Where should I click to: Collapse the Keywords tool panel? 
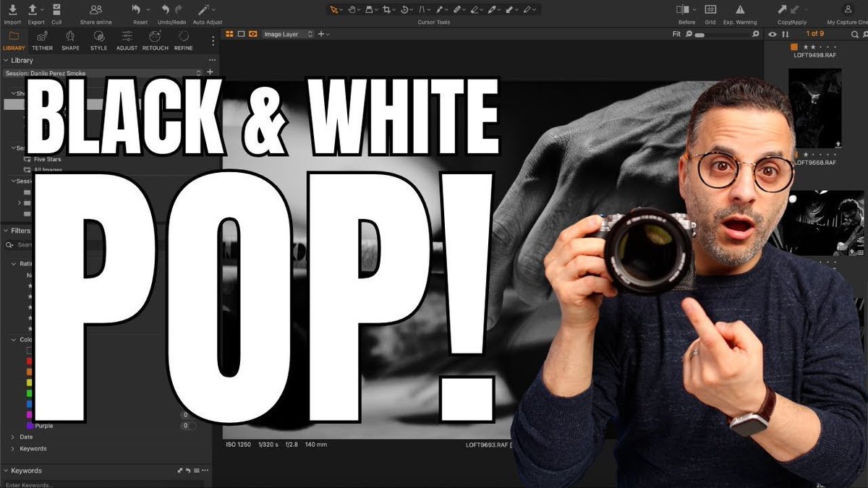[6, 471]
